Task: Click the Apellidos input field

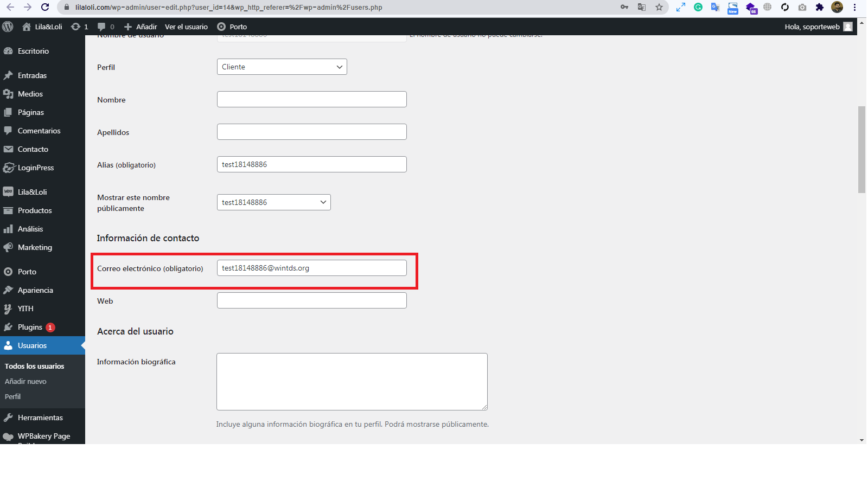Action: (311, 132)
